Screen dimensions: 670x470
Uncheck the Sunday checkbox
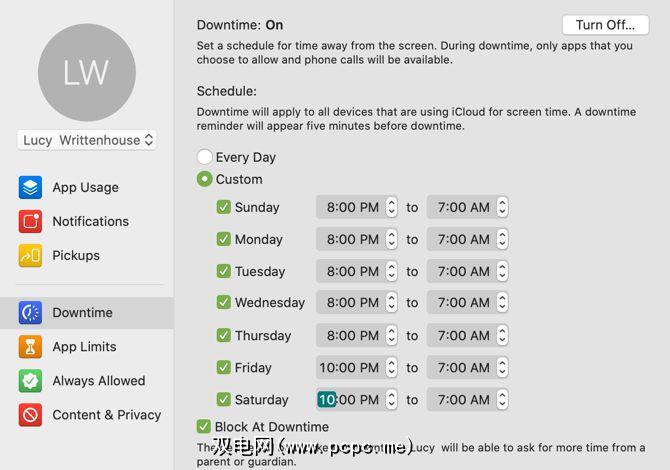pos(224,207)
